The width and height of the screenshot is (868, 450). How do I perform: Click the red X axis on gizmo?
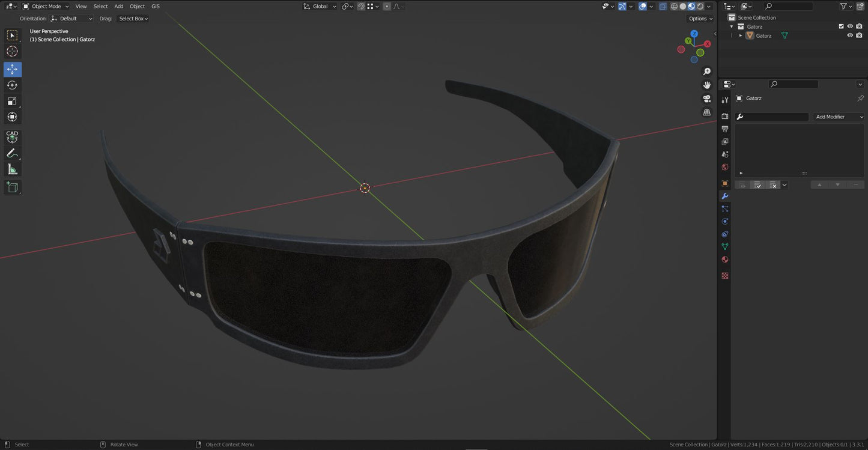point(707,44)
